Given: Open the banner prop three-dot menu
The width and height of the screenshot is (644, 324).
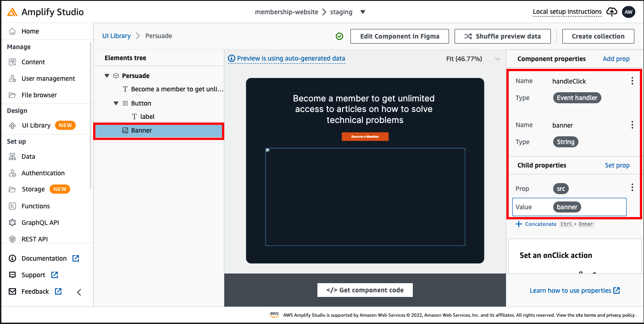Looking at the screenshot, I should click(632, 125).
